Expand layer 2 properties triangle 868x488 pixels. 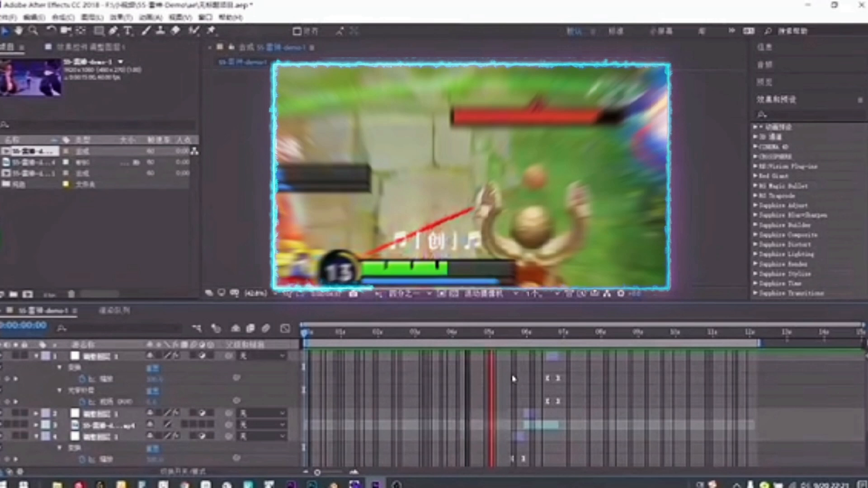pos(36,413)
